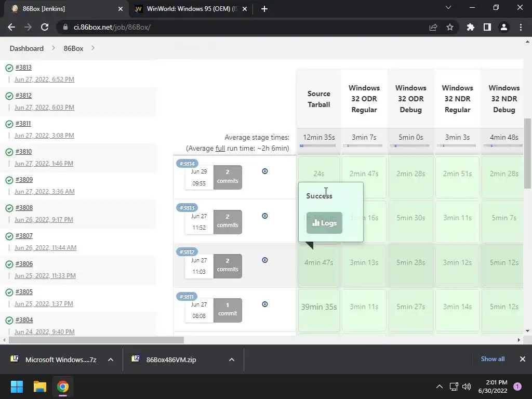Reload the page with the refresh icon
Viewport: 532px width, 399px height.
45,27
